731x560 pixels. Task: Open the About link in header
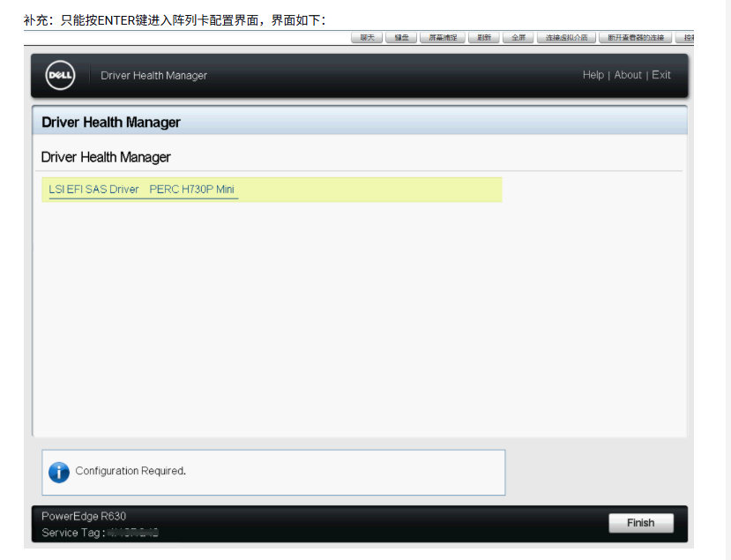coord(628,75)
